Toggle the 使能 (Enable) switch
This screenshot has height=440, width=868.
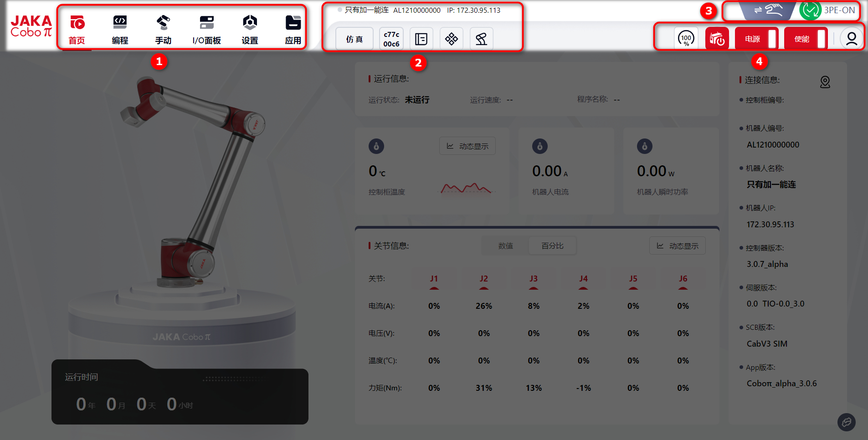[x=806, y=39]
